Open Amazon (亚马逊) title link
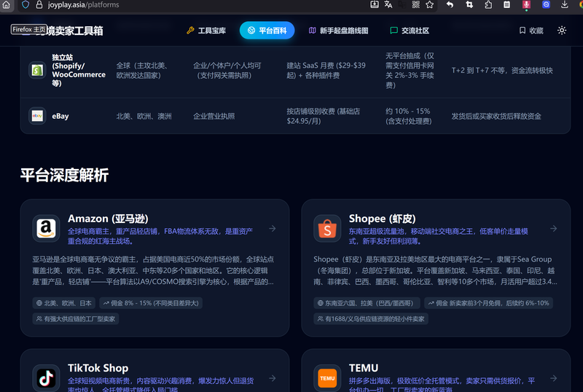583x392 pixels. (x=109, y=219)
